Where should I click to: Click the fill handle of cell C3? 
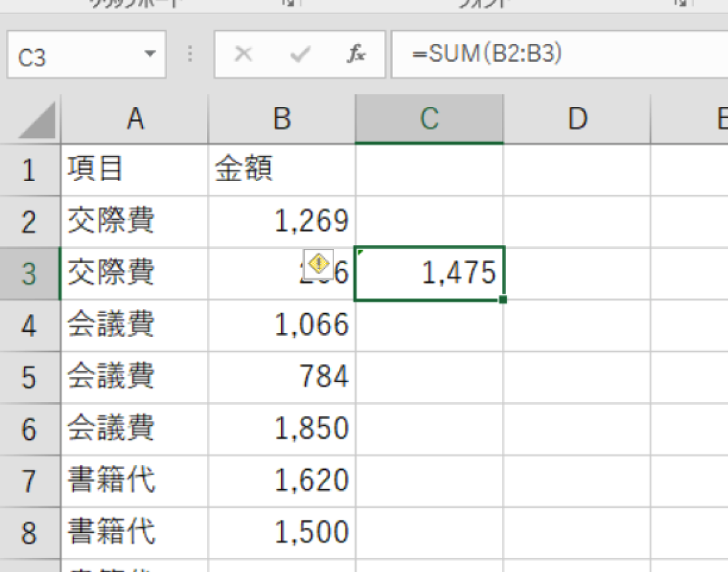click(x=503, y=300)
